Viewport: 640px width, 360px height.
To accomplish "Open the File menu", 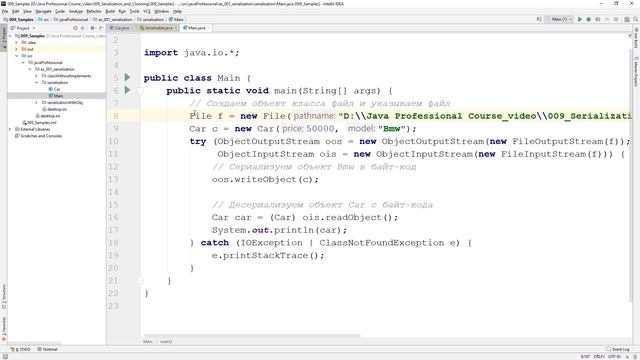I will [x=5, y=11].
